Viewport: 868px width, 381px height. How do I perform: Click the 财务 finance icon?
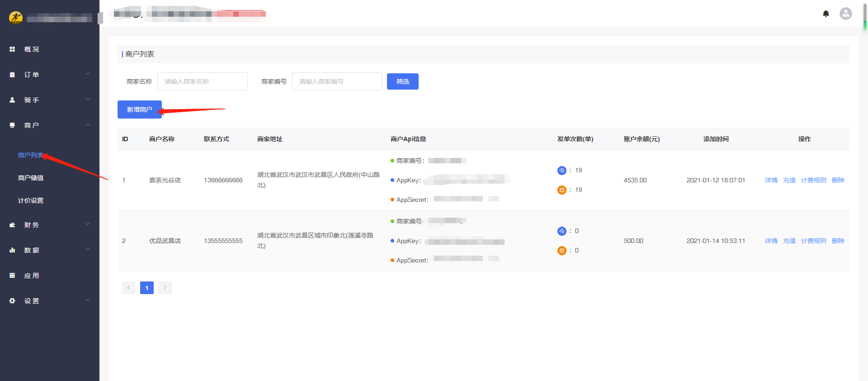click(x=12, y=225)
